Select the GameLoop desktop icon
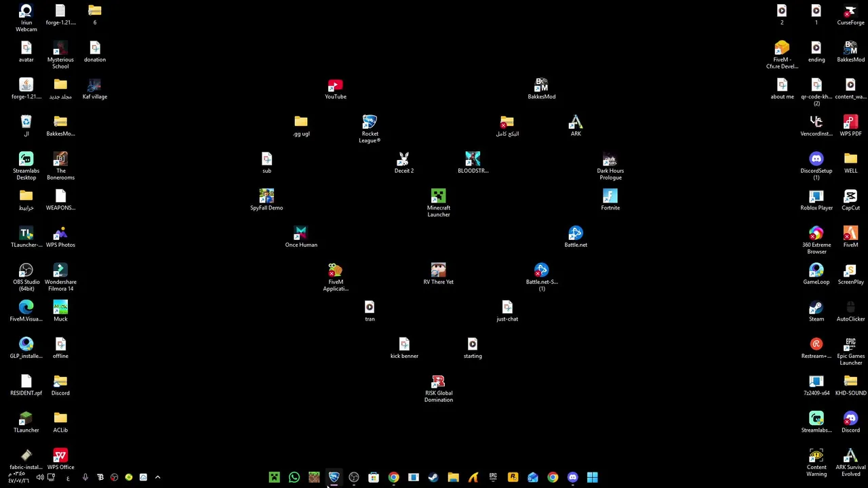868x488 pixels. [816, 274]
